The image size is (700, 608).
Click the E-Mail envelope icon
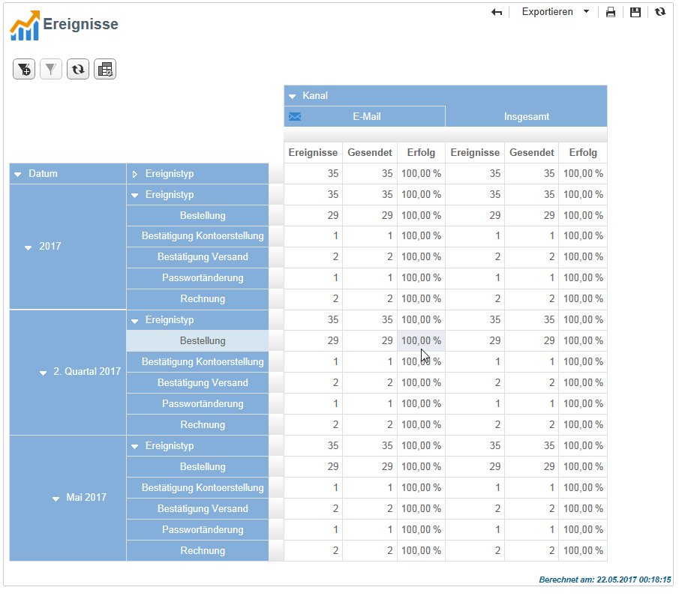(x=295, y=116)
